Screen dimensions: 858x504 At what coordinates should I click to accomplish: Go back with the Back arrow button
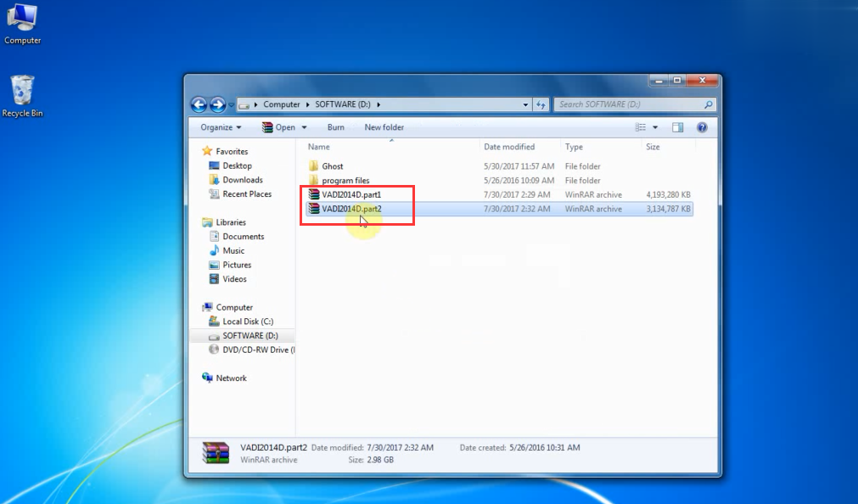[x=199, y=104]
